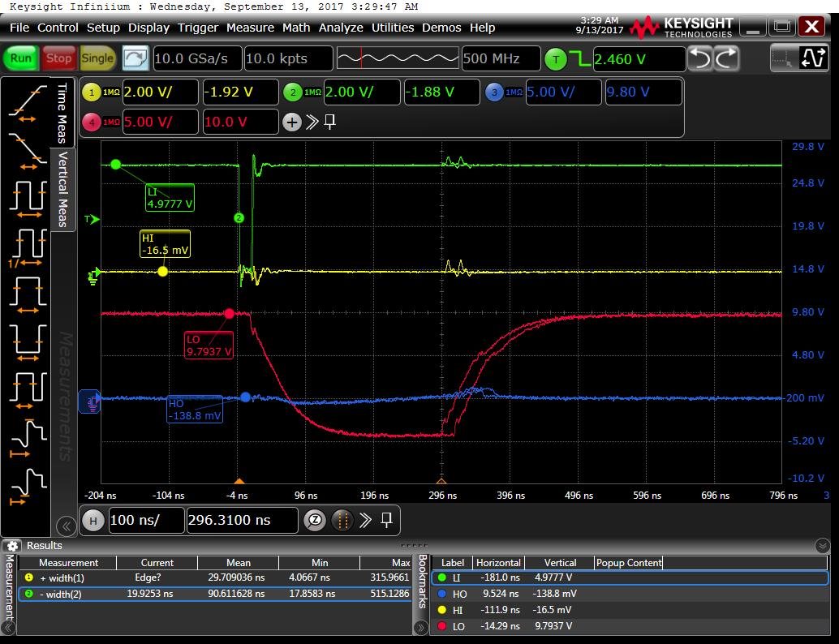The width and height of the screenshot is (839, 644).
Task: Click the 10.0 kpts memory depth field
Action: click(x=288, y=58)
